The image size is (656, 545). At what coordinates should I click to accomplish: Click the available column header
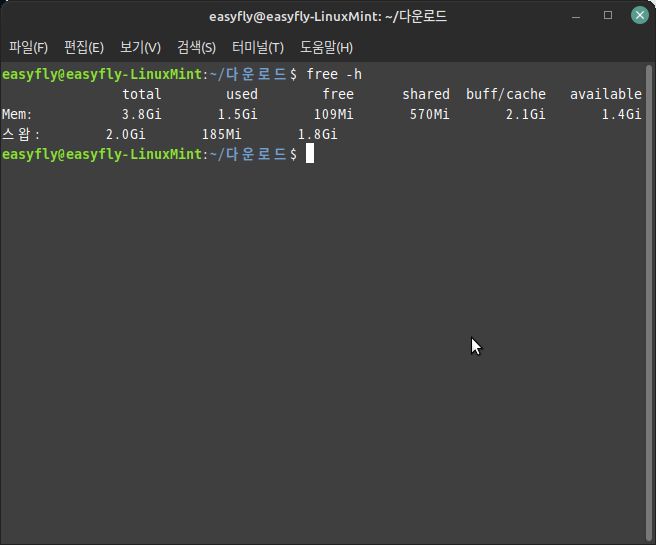pyautogui.click(x=606, y=94)
